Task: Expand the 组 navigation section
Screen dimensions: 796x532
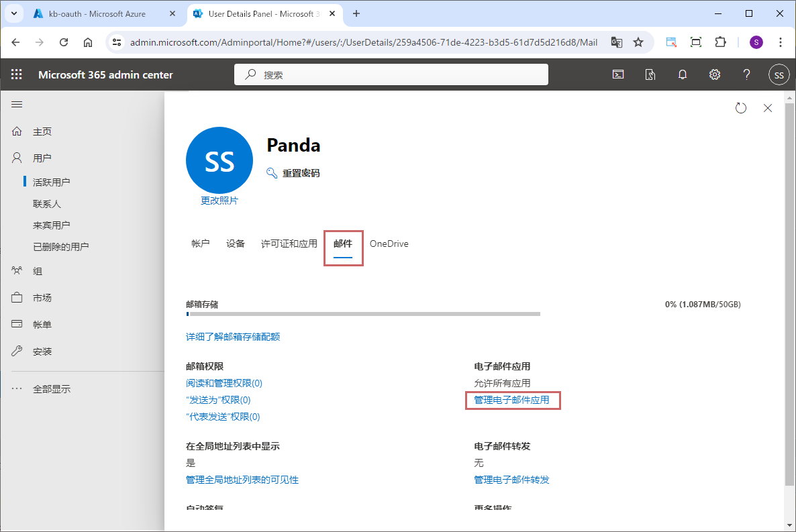Action: [38, 271]
